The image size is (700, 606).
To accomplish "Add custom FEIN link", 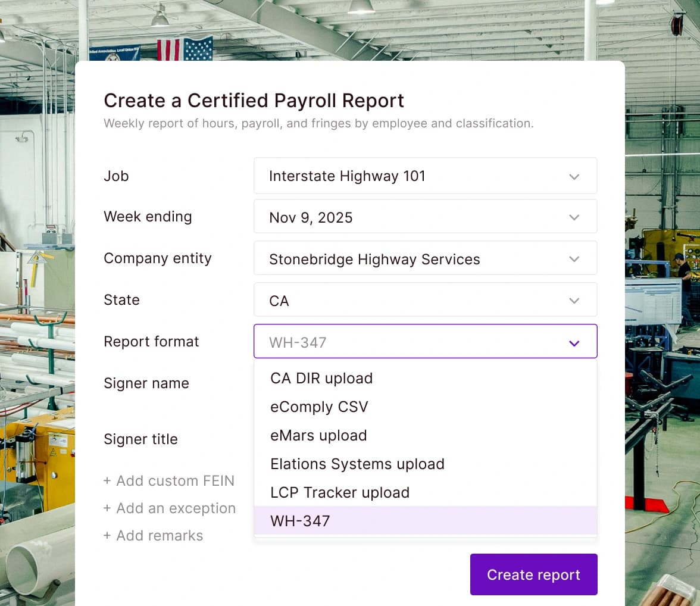I will (x=169, y=481).
